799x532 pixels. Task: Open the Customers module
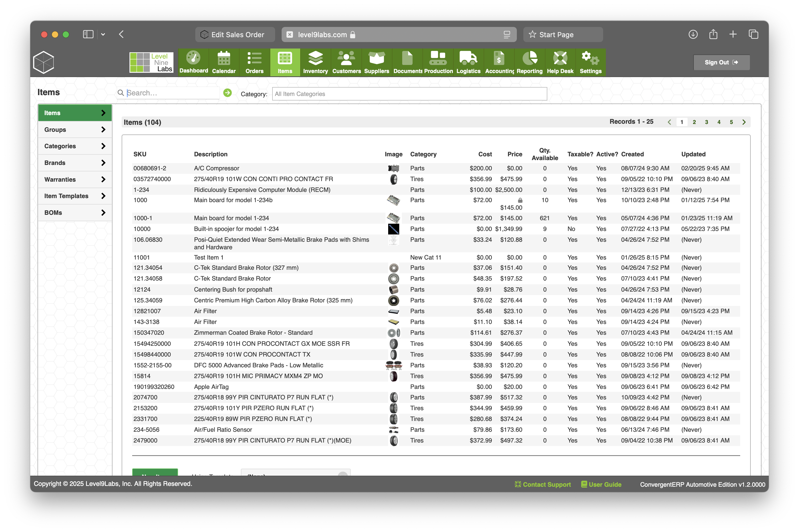tap(346, 62)
